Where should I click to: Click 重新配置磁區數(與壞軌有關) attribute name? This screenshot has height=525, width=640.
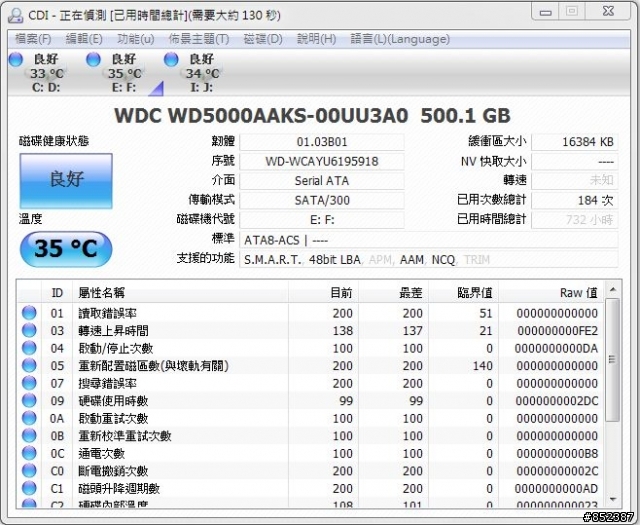(x=153, y=366)
